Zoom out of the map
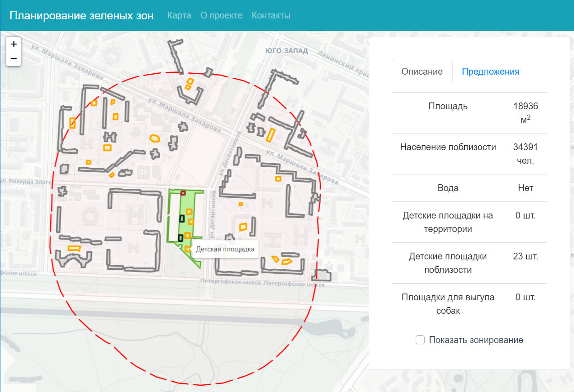Screen dimensions: 574x392 pyautogui.click(x=13, y=58)
